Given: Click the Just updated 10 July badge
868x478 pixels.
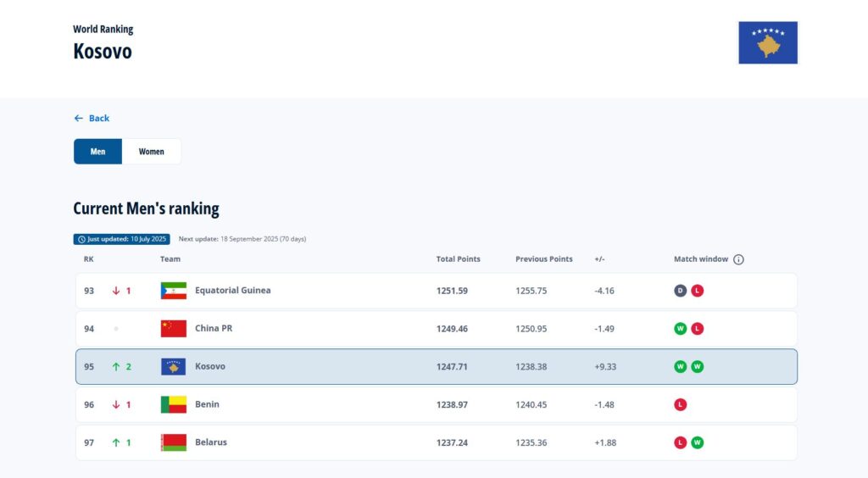Looking at the screenshot, I should pos(122,239).
